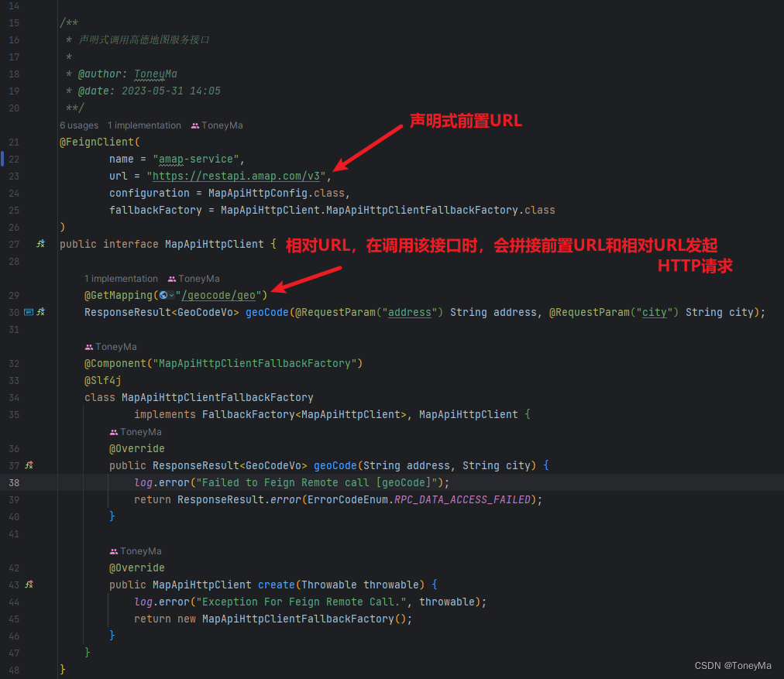
Task: Click the "/geocode/geo" mapping path
Action: tap(218, 295)
